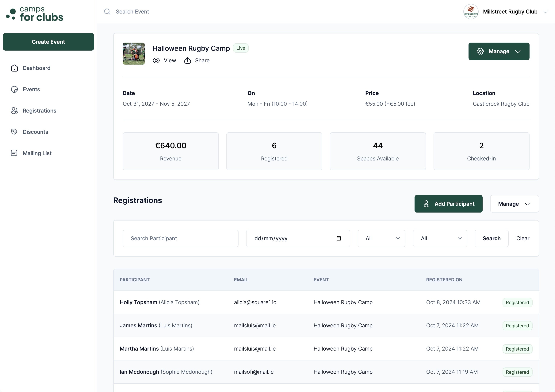Open the date picker calendar icon
Viewport: 555px width, 392px height.
[339, 238]
